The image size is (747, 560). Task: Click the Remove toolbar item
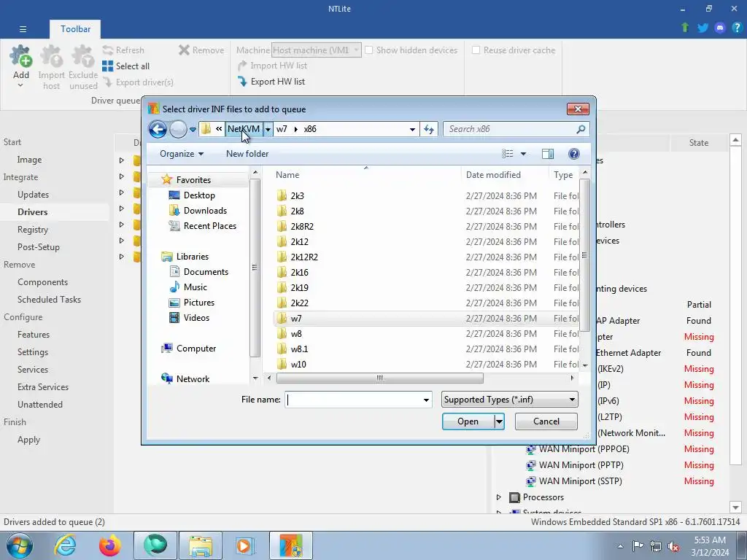201,50
